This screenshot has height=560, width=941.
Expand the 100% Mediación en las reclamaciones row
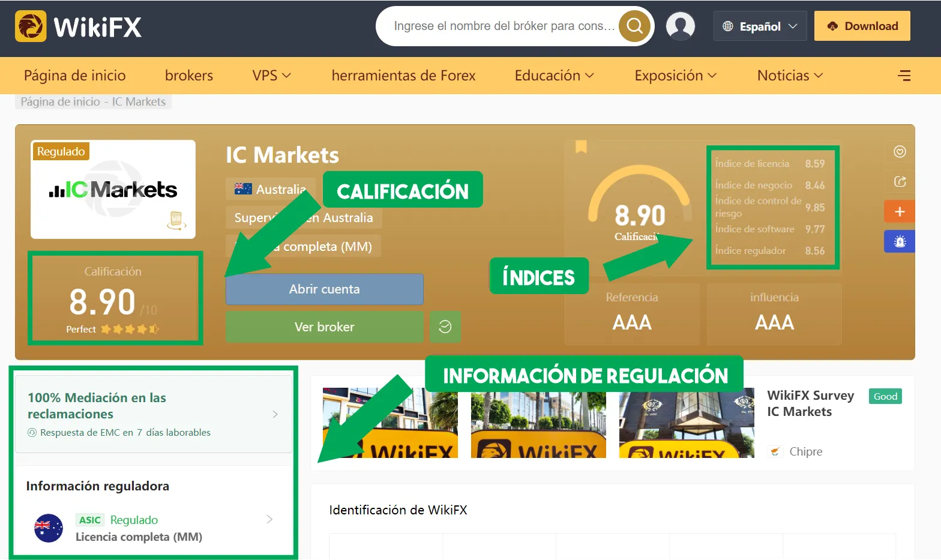pos(154,414)
